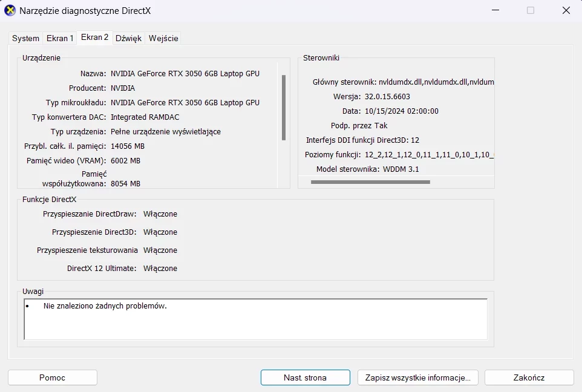Click the Pamięć wideo VRAM value
Image resolution: width=582 pixels, height=392 pixels.
127,160
